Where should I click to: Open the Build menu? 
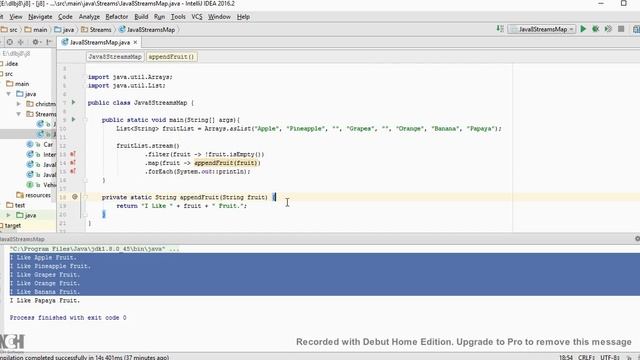point(141,17)
